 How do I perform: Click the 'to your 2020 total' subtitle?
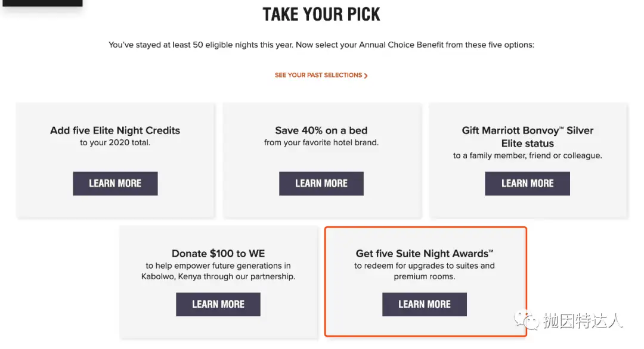(115, 143)
